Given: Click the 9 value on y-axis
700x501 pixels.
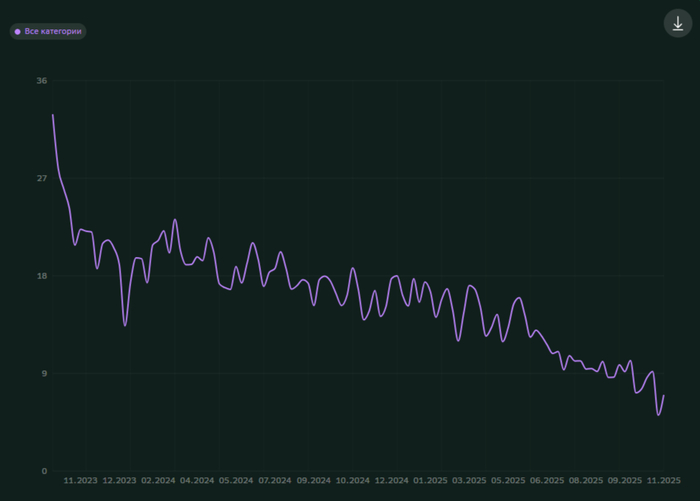Looking at the screenshot, I should [43, 374].
